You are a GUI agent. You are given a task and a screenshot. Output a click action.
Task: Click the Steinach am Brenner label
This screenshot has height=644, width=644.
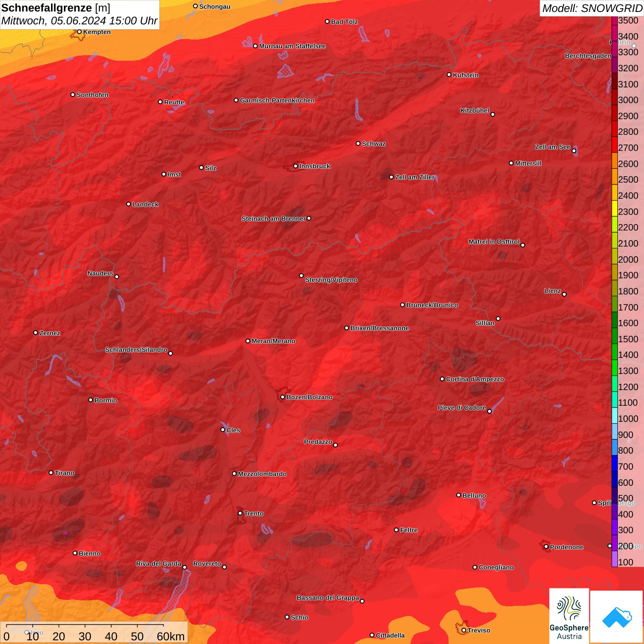273,218
